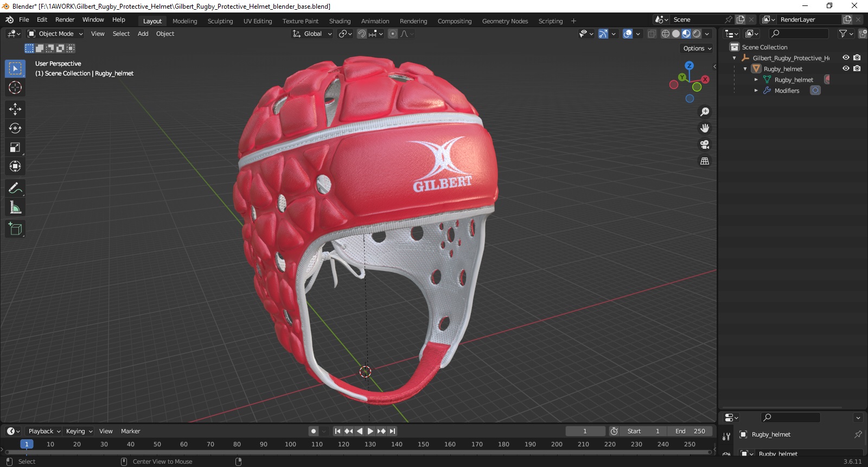
Task: Switch to wireframe viewport shading
Action: tap(666, 34)
